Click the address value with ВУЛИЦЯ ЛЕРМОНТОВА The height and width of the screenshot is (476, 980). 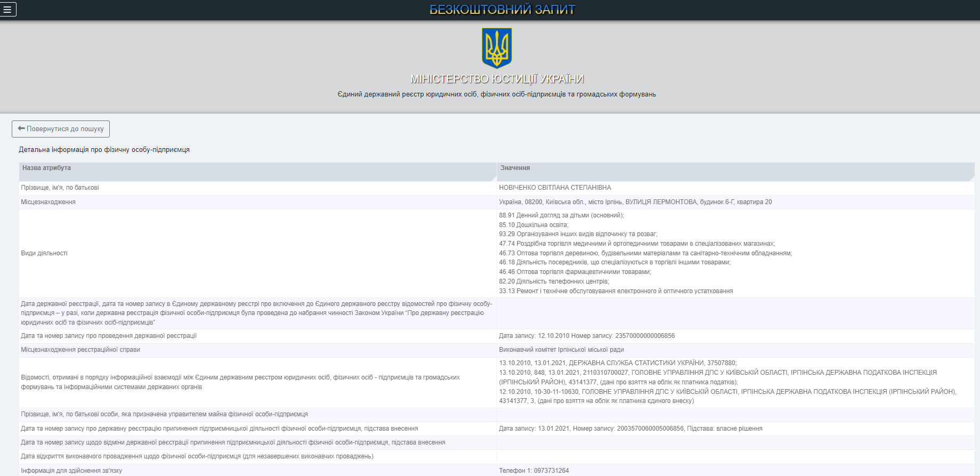tap(635, 202)
